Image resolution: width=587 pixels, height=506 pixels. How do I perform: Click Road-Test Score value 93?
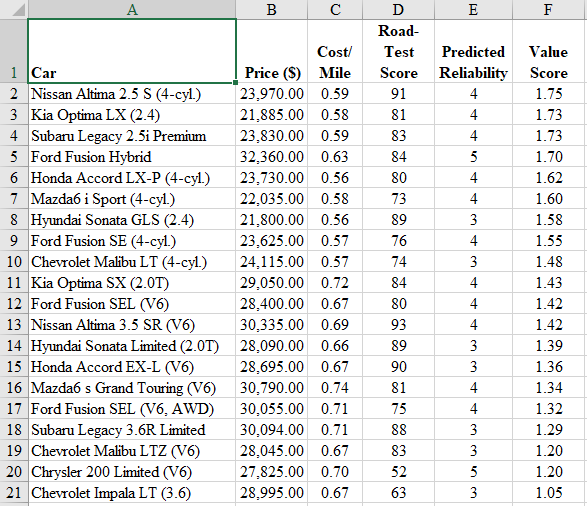coord(398,324)
